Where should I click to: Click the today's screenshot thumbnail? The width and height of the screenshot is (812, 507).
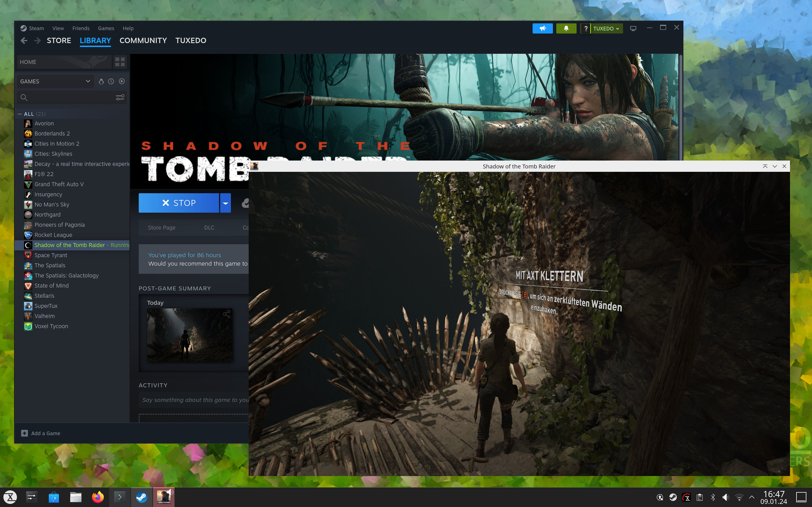pyautogui.click(x=190, y=335)
